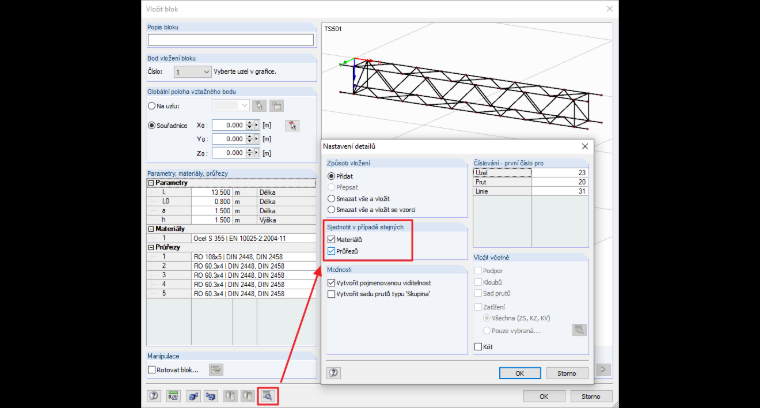Close the Vložit blok dialog window
Viewport: 760px width, 408px height.
pyautogui.click(x=610, y=9)
